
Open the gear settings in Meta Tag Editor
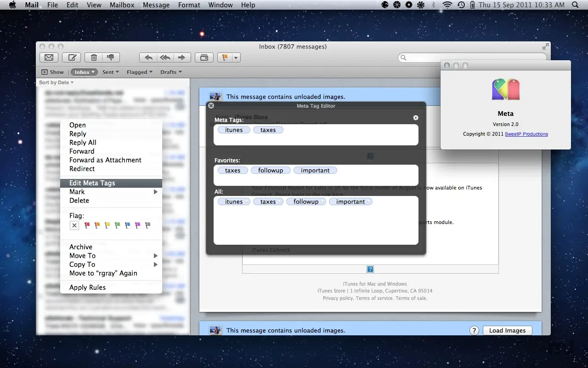[416, 118]
